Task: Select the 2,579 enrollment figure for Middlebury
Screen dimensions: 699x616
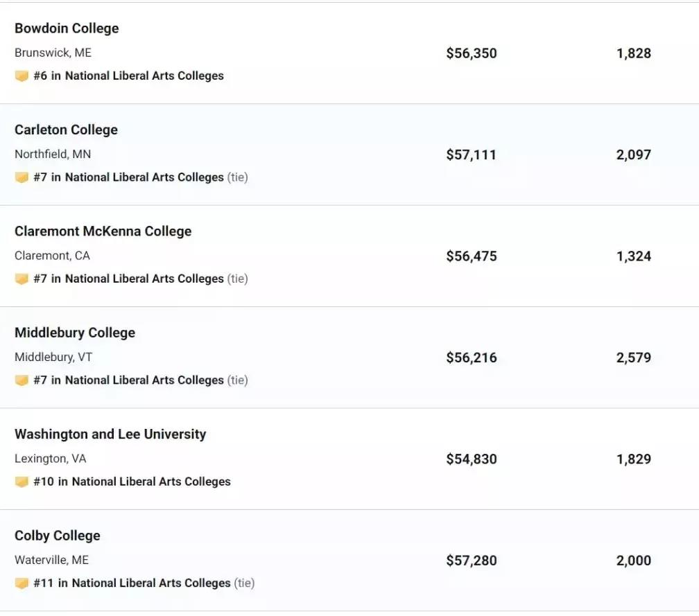Action: 634,358
